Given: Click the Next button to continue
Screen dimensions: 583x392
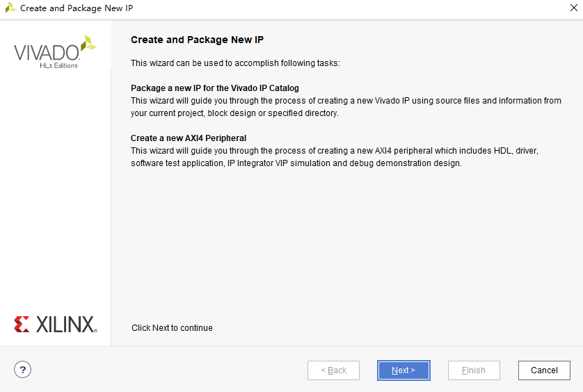Looking at the screenshot, I should click(404, 370).
